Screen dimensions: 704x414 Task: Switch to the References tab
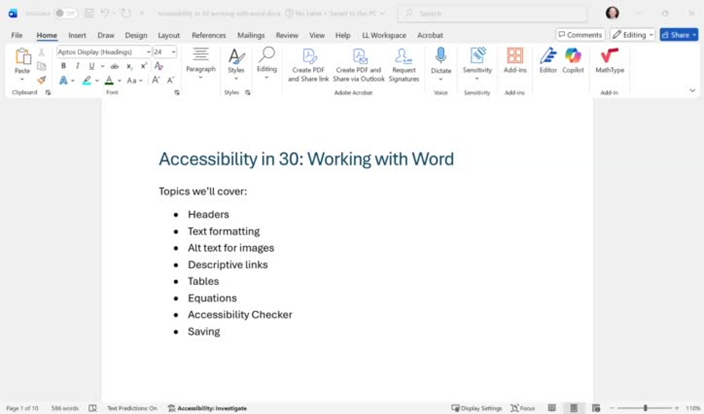pyautogui.click(x=209, y=35)
